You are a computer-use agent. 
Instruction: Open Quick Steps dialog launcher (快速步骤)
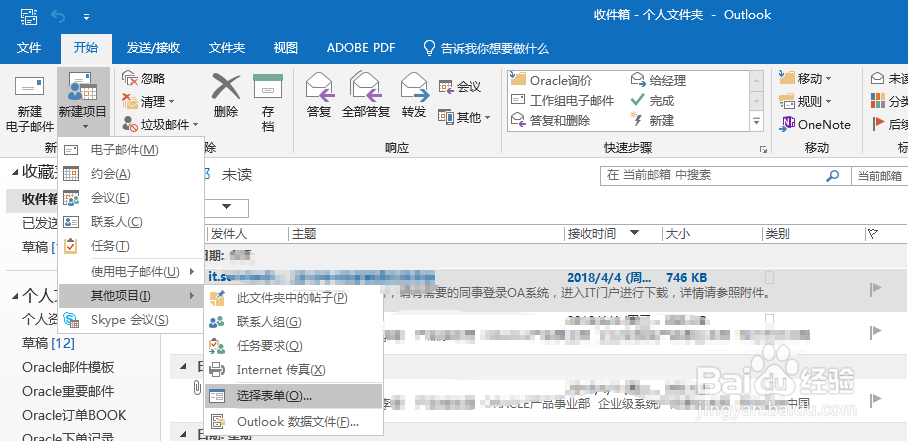click(x=763, y=149)
